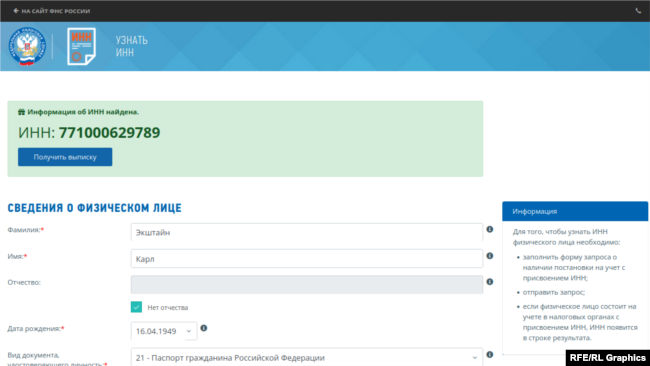This screenshot has height=366, width=650.
Task: Go back to the FNS Russia site link
Action: pyautogui.click(x=52, y=11)
